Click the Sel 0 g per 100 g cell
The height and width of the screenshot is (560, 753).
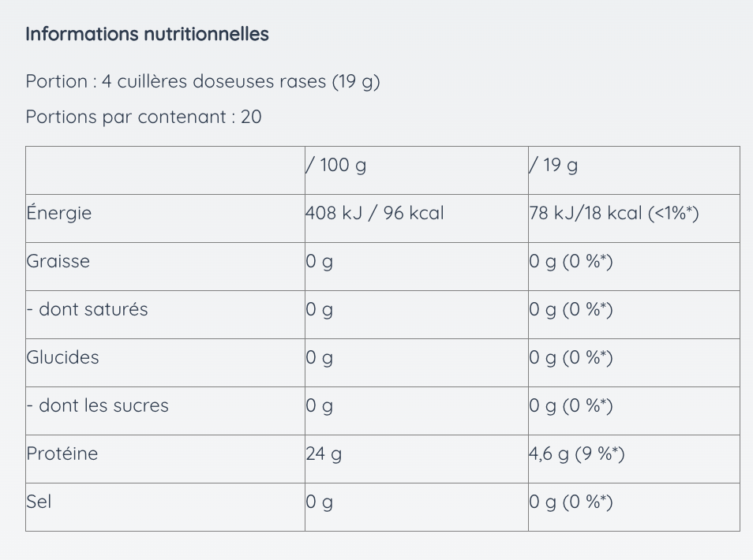(x=320, y=502)
